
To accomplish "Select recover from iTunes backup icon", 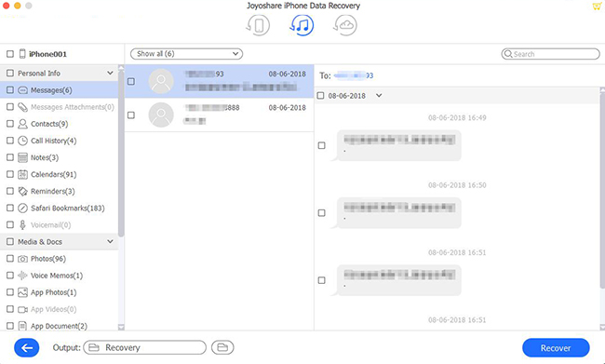I will [302, 25].
